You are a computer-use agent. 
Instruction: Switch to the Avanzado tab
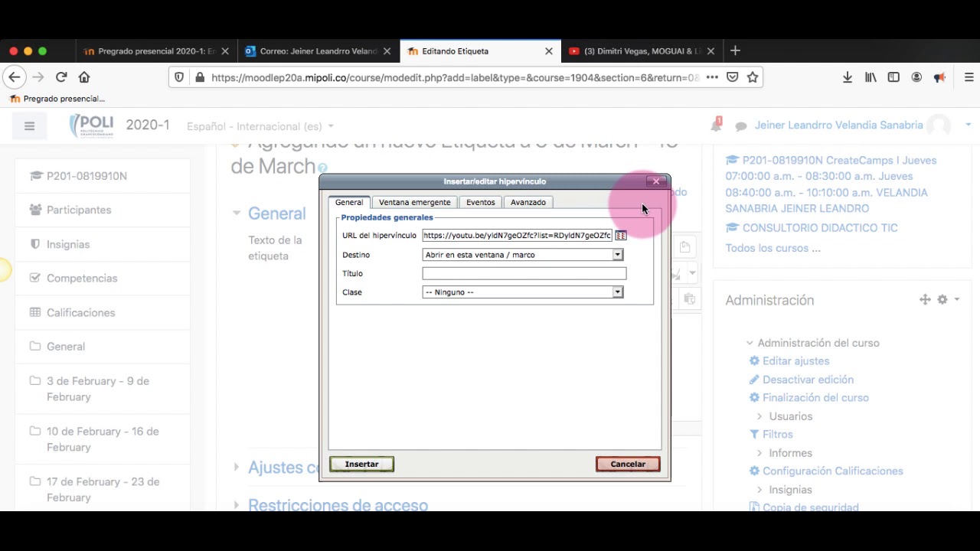[x=528, y=202]
